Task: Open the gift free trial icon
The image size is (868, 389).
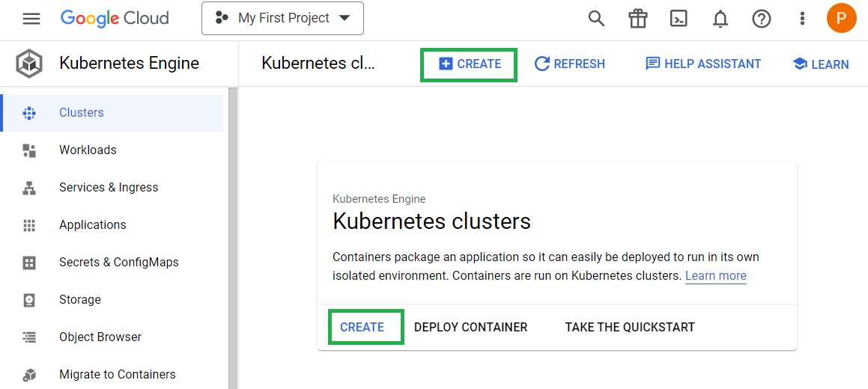Action: click(x=638, y=19)
